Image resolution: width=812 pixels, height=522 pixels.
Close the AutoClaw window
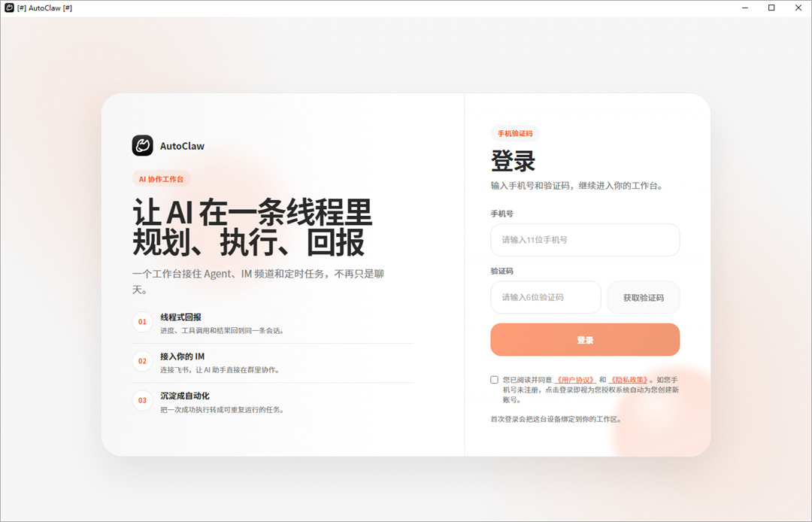(x=798, y=8)
